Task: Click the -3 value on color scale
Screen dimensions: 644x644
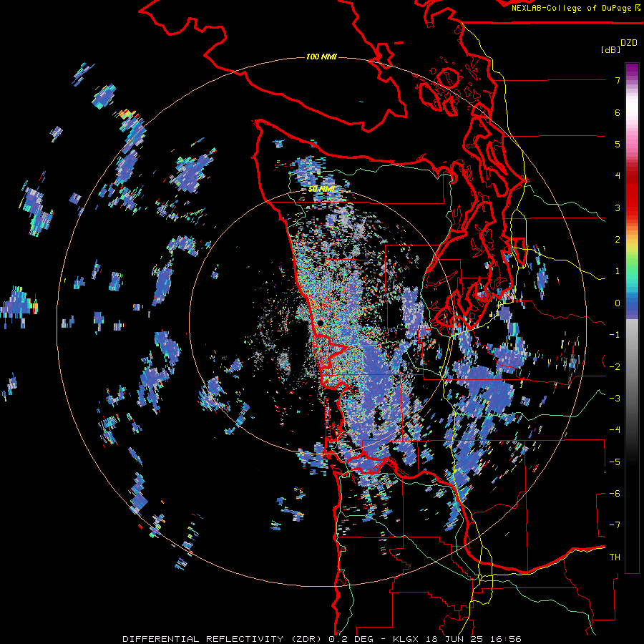Action: coord(615,399)
